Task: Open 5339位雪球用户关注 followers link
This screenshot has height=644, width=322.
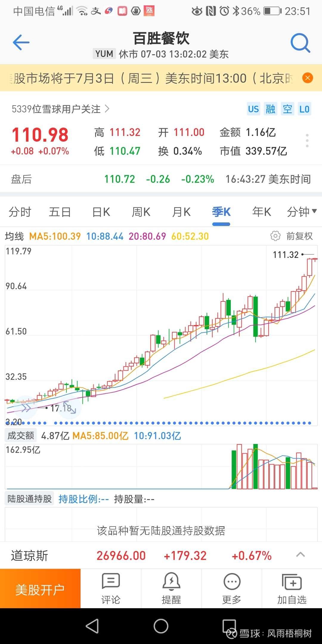Action: click(x=61, y=109)
